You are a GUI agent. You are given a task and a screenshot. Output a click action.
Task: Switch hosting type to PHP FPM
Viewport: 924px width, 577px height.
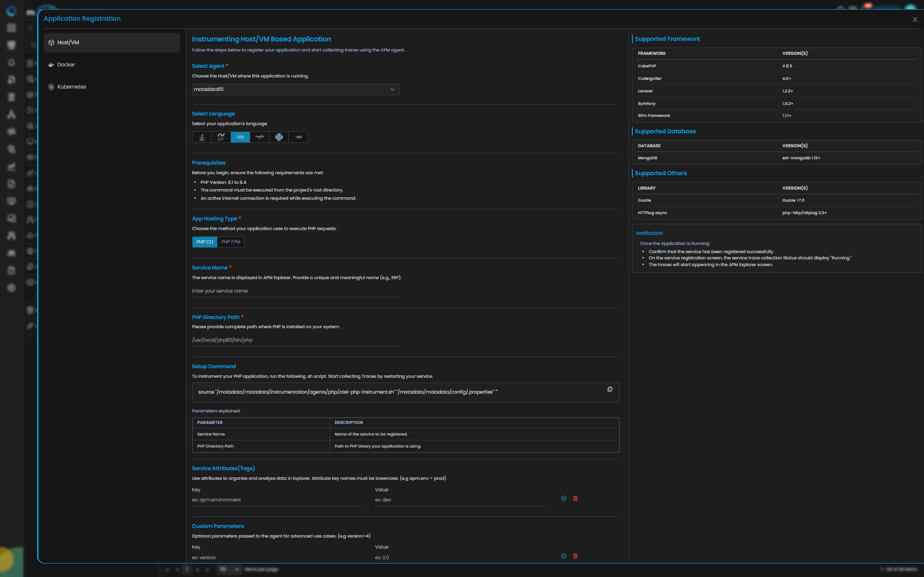tap(231, 242)
